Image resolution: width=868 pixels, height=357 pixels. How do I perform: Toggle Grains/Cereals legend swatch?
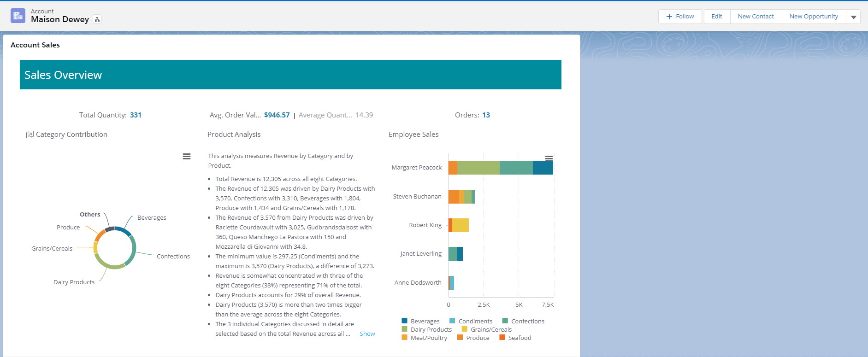(x=464, y=329)
